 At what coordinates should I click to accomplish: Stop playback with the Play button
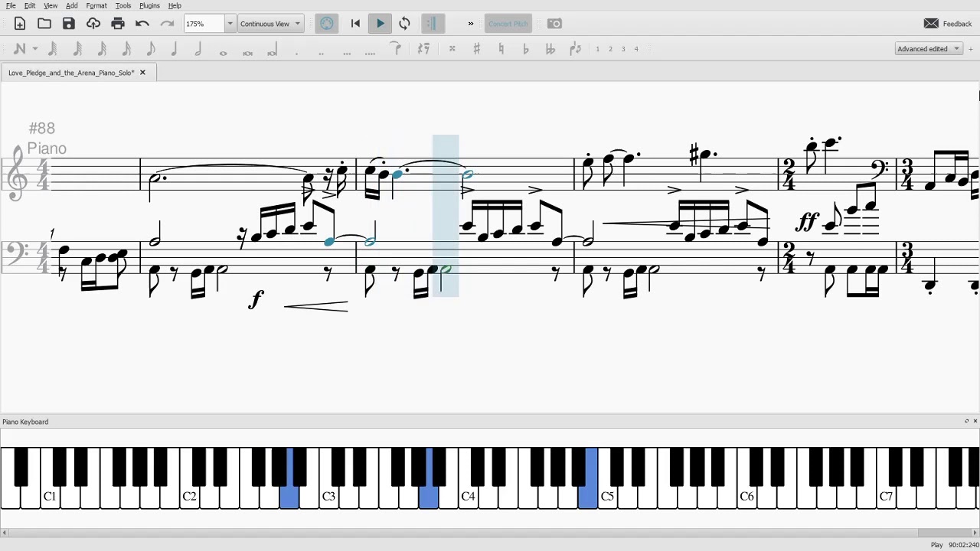(x=381, y=24)
